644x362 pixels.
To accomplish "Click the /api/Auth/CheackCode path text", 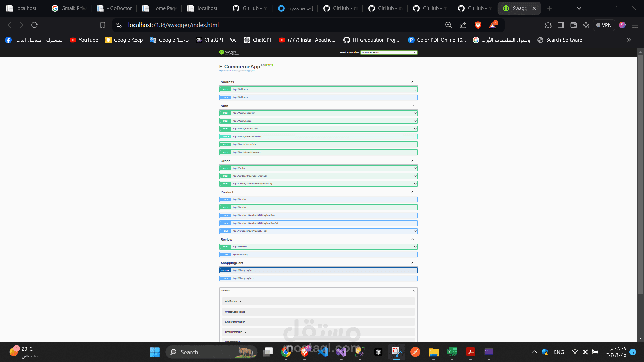I will [x=245, y=129].
